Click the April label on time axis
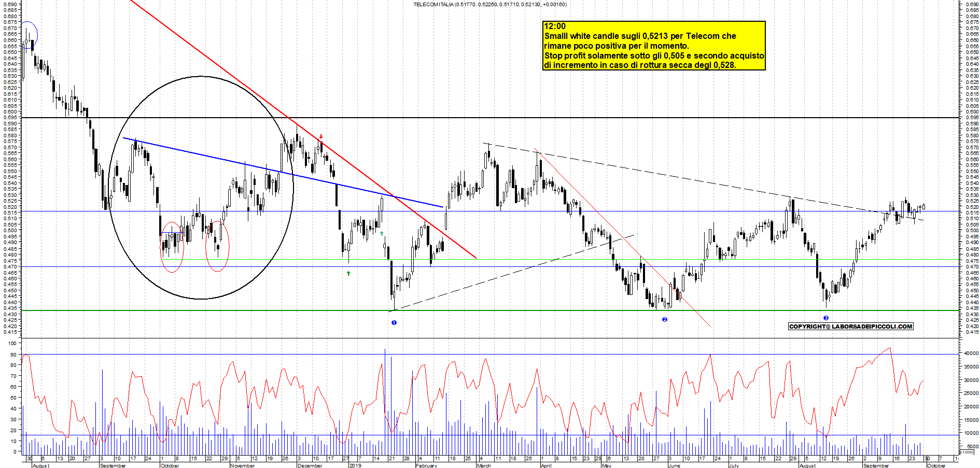The height and width of the screenshot is (468, 980). [546, 465]
